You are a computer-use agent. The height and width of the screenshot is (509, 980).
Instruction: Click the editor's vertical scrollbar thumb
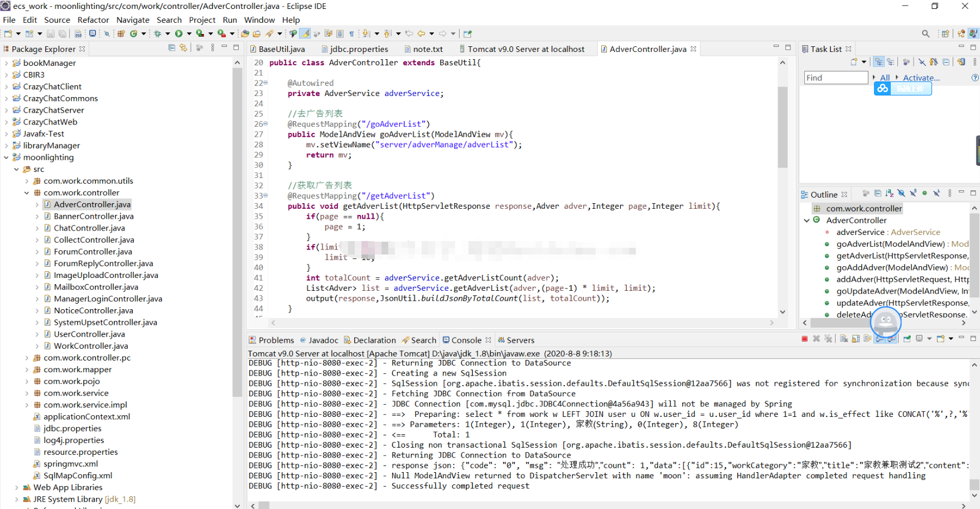coord(783,127)
